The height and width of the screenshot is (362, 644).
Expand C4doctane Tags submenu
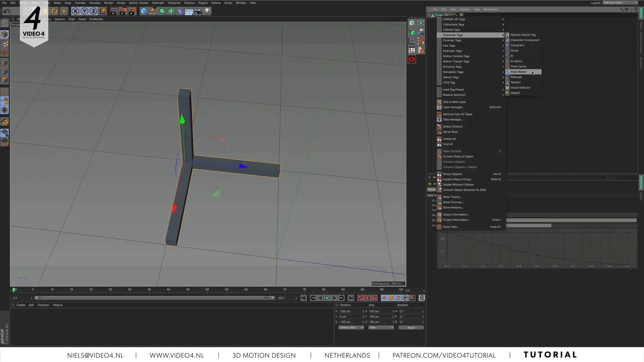[x=473, y=24]
